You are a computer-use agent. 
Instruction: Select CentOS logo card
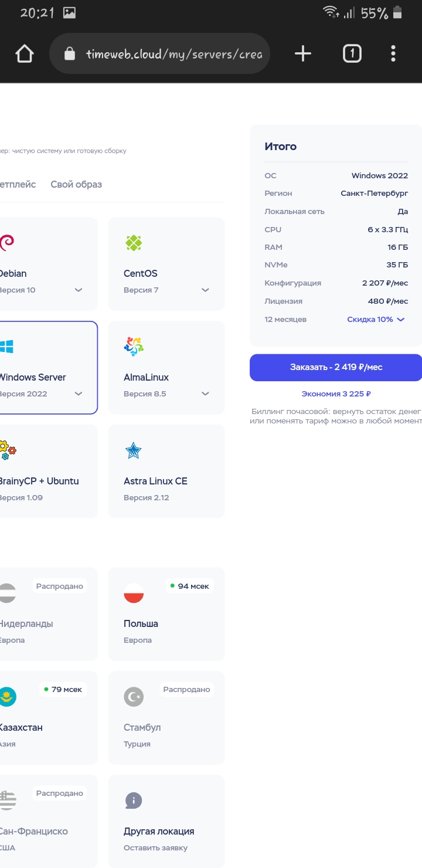[x=134, y=243]
